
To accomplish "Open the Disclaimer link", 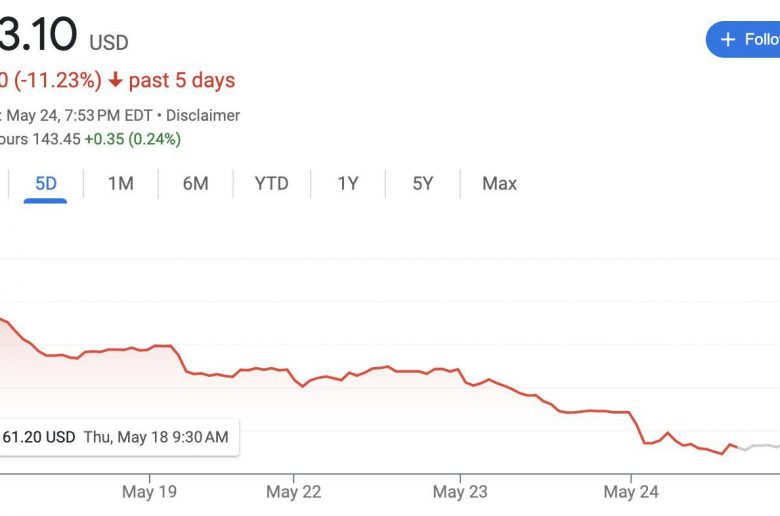I will pos(203,115).
